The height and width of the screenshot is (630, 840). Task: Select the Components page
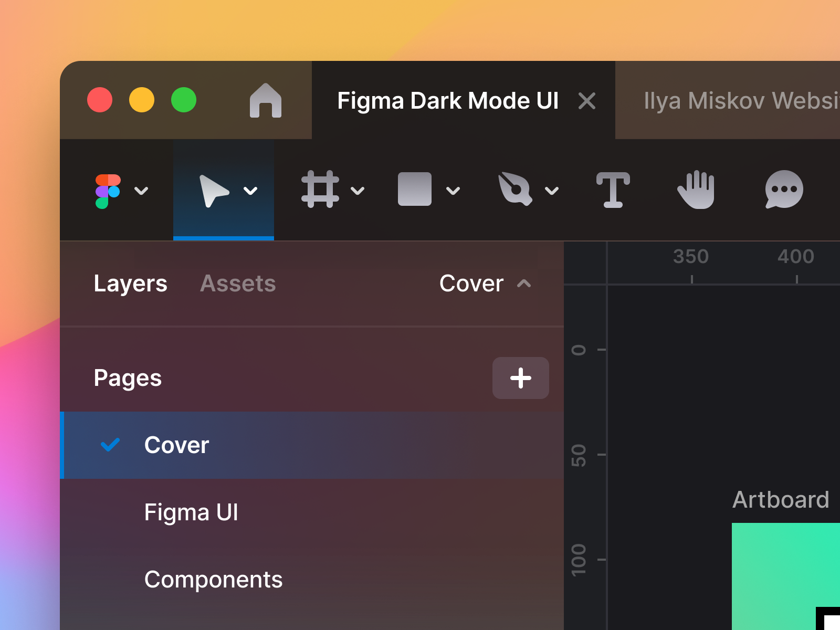click(214, 580)
